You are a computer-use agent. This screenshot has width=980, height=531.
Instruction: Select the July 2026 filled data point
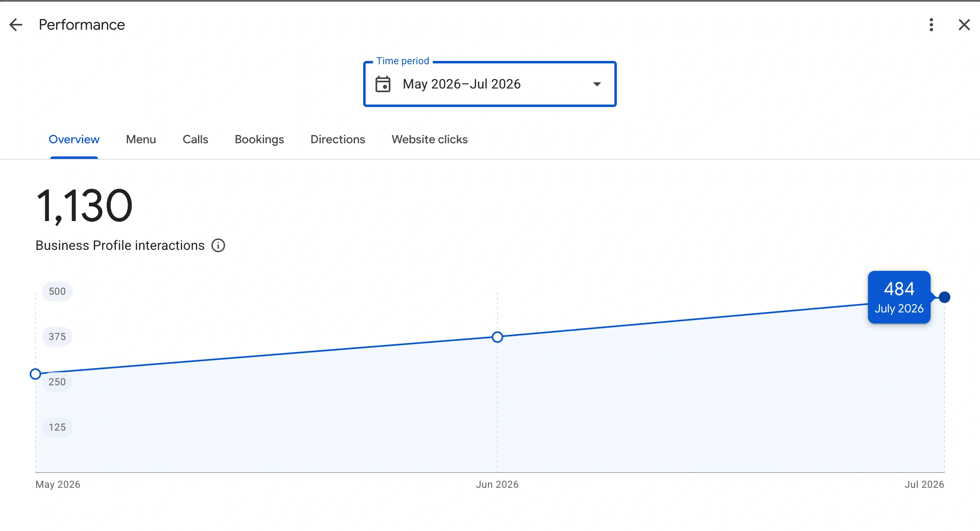coord(945,297)
